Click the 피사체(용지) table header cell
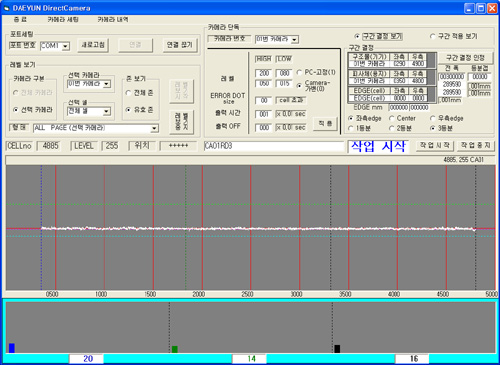This screenshot has width=500, height=365. click(369, 74)
